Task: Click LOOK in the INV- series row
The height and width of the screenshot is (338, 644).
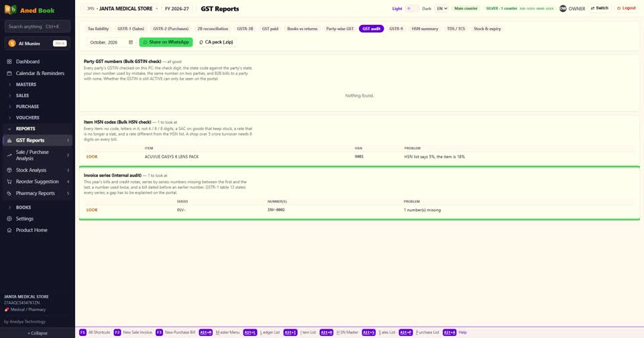Action: [x=92, y=210]
